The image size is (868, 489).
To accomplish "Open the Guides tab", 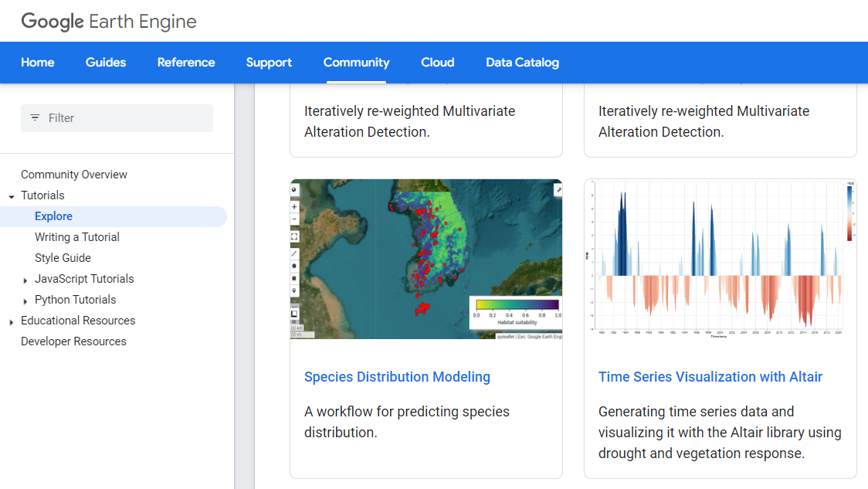I will (106, 63).
